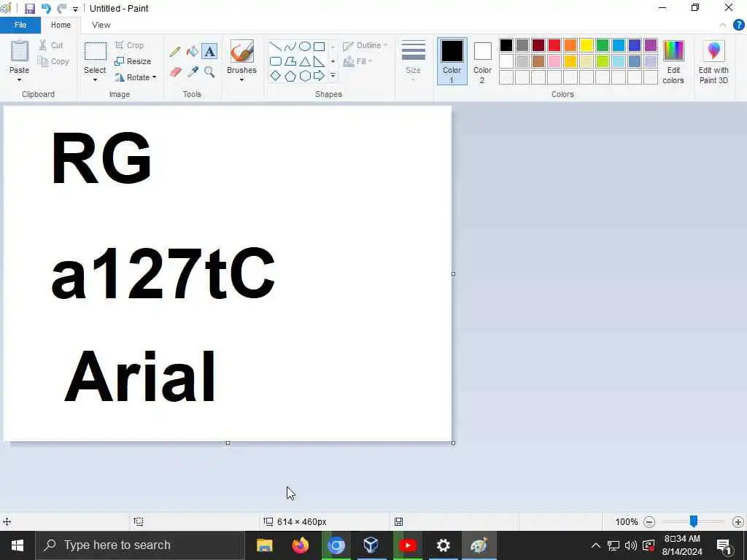Choose the Right triangle shape

pos(320,61)
